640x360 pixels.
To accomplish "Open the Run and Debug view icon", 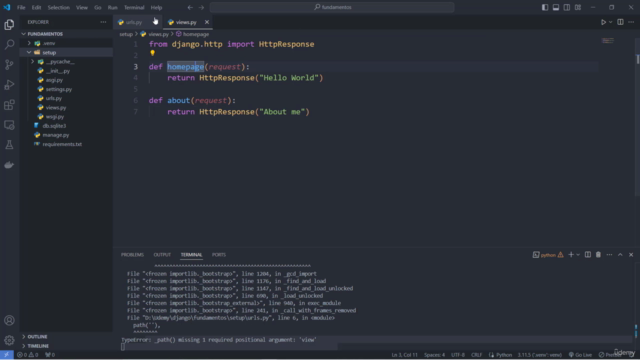I will pos(9,84).
